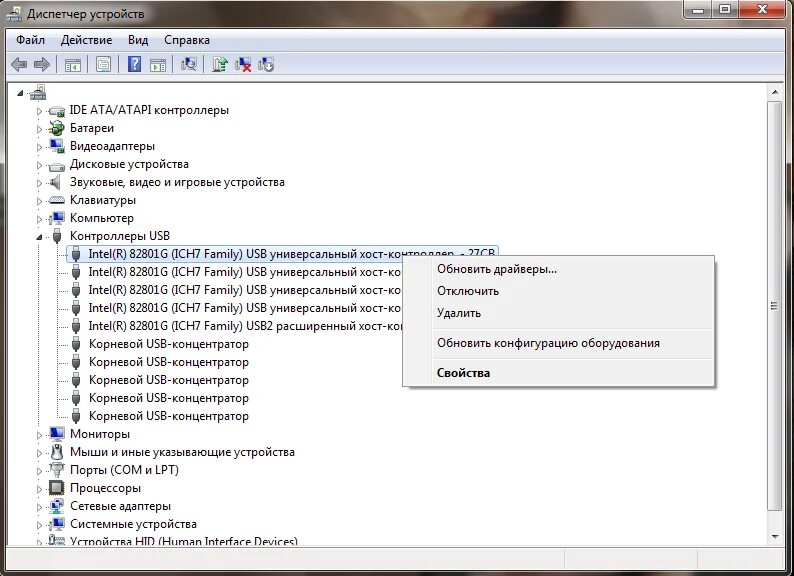The image size is (794, 576).
Task: Click the scrollbar down arrow
Action: pyautogui.click(x=775, y=536)
